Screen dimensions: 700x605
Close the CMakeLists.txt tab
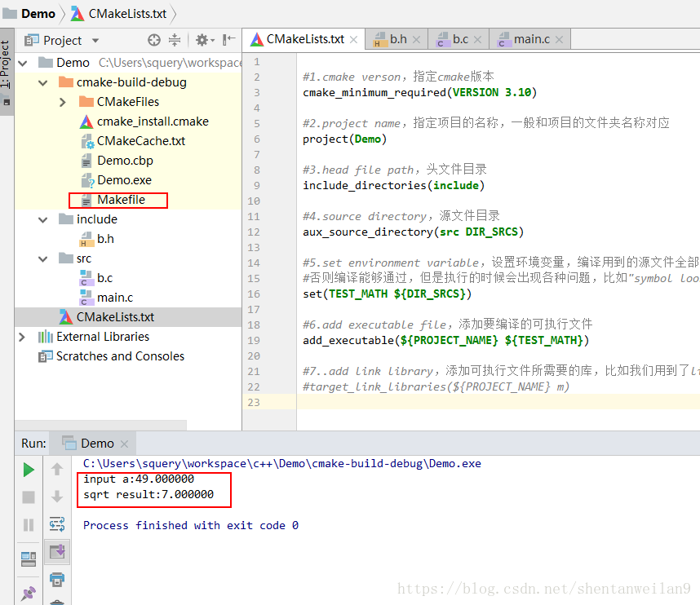click(353, 40)
